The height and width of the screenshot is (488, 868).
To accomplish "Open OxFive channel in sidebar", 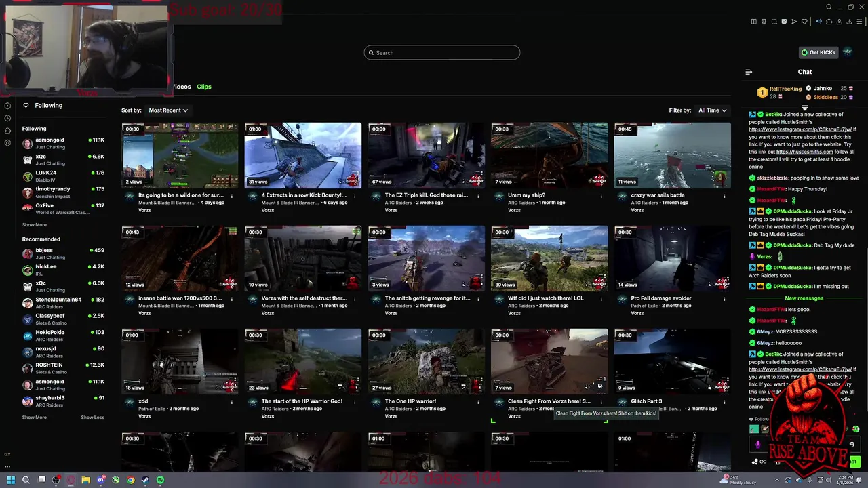I will [x=63, y=209].
